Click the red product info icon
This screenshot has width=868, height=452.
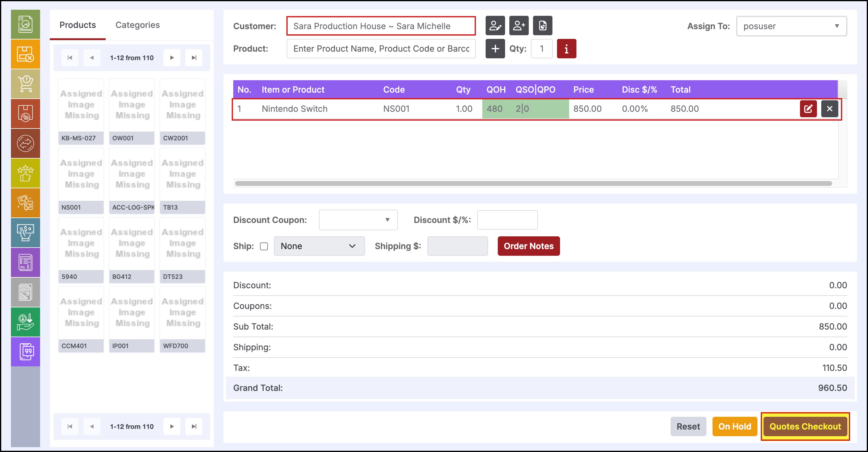click(x=566, y=49)
